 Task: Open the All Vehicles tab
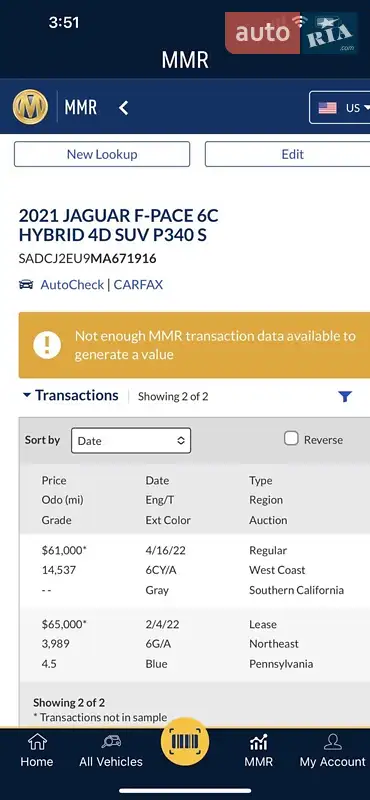pyautogui.click(x=111, y=751)
